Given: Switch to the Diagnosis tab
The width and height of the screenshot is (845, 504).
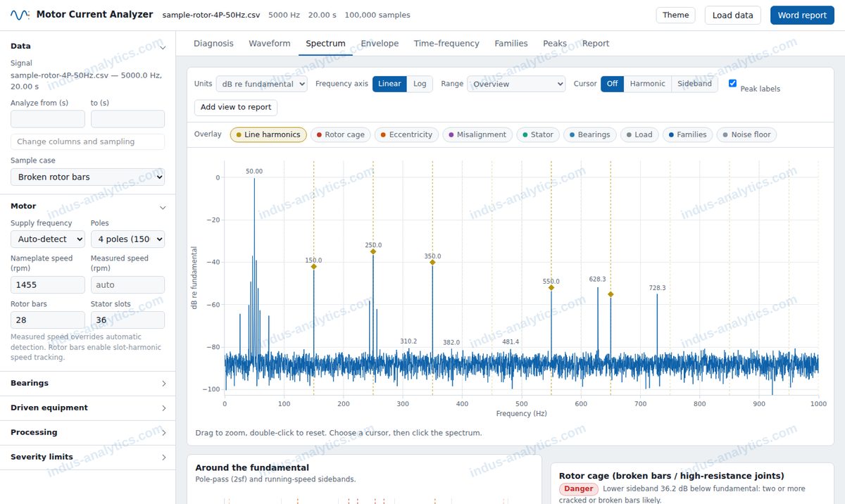Looking at the screenshot, I should pos(213,44).
